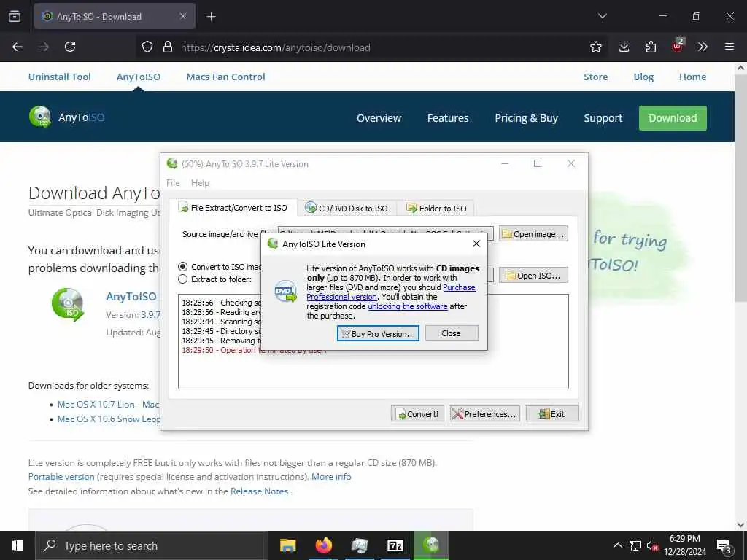Click the DVD icon in the Lite Version dialog
Viewport: 747px width, 560px height.
pyautogui.click(x=286, y=291)
